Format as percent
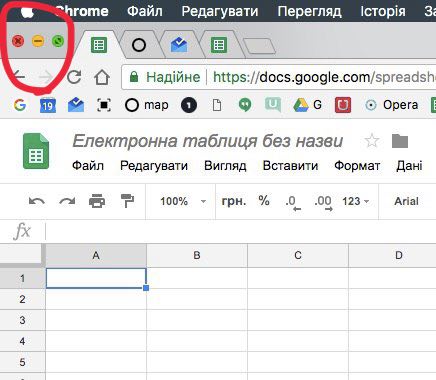Screen dimensions: 436x380 264,201
